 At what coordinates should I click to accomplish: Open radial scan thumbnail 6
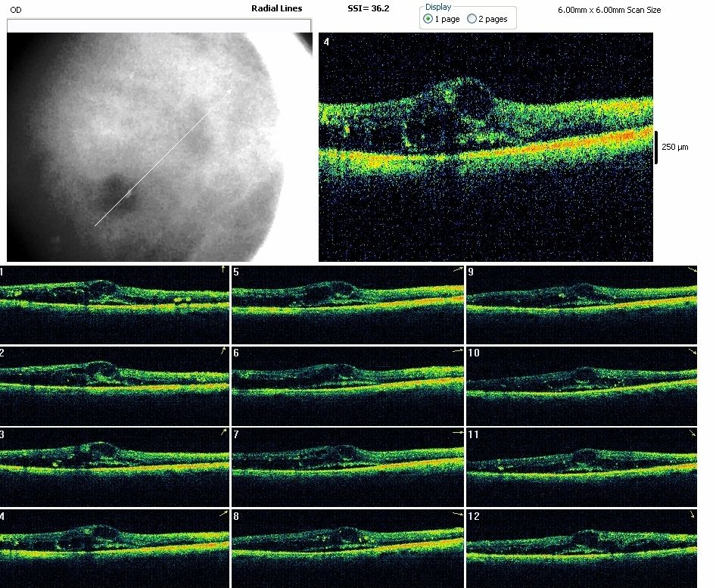347,384
